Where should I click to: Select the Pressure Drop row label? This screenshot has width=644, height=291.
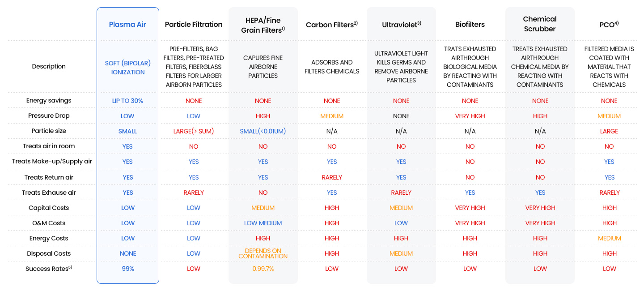click(x=49, y=116)
